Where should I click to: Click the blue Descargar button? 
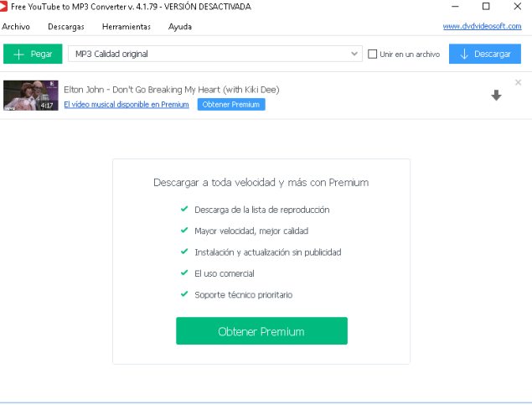tap(485, 54)
